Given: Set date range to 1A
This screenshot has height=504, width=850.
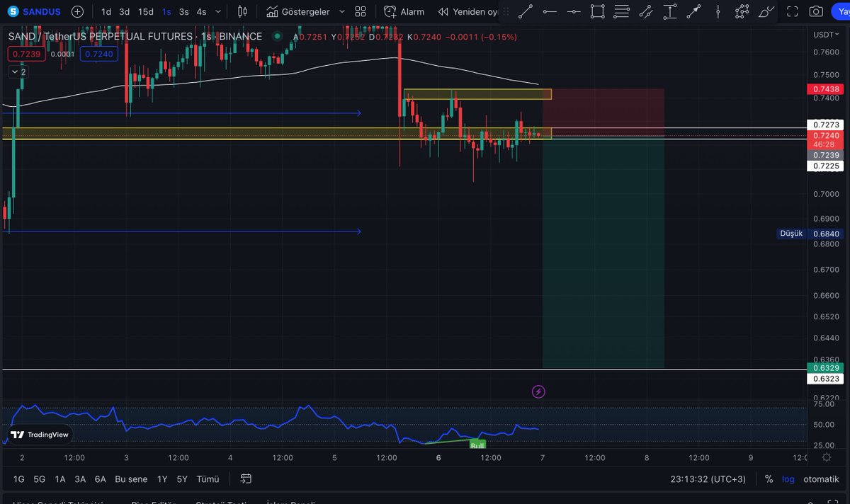Looking at the screenshot, I should pos(59,479).
